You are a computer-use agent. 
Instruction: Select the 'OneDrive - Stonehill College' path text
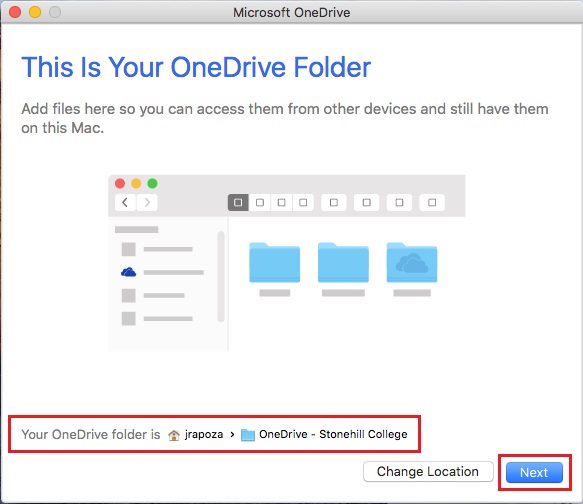(333, 434)
